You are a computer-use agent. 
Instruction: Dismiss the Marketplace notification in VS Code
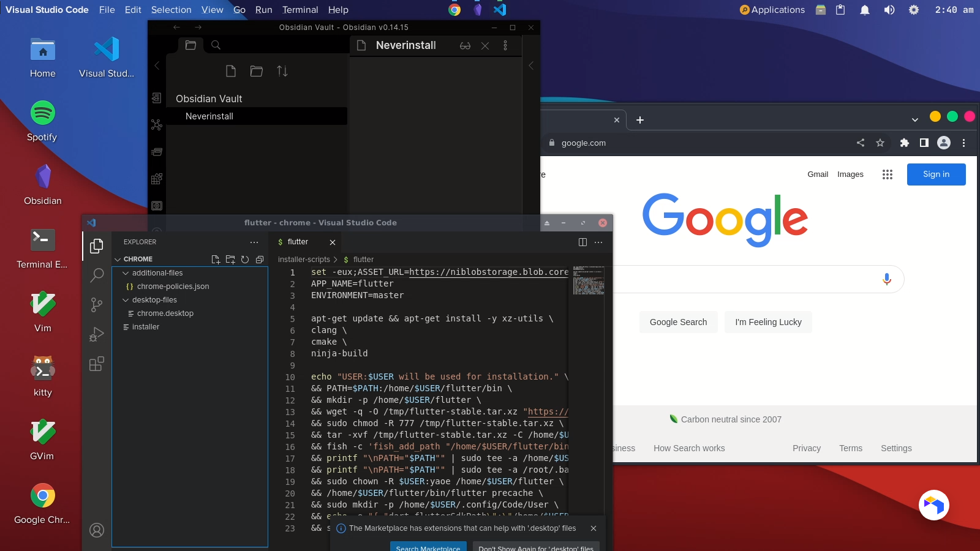tap(594, 528)
